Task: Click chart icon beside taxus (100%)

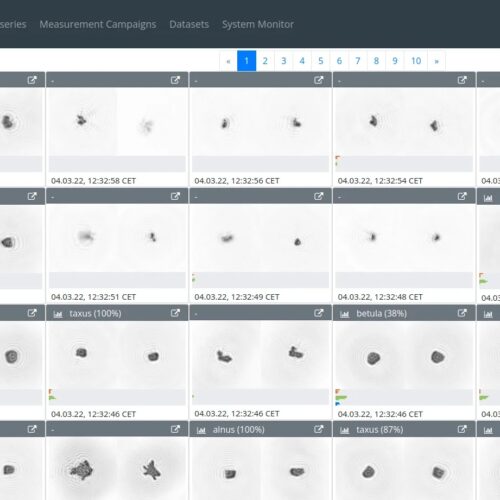Action: [58, 314]
